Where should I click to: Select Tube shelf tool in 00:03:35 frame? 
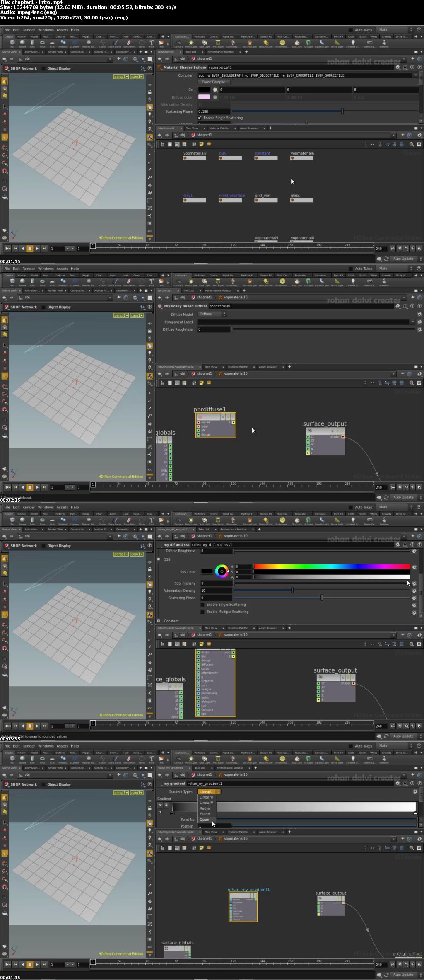tap(32, 521)
